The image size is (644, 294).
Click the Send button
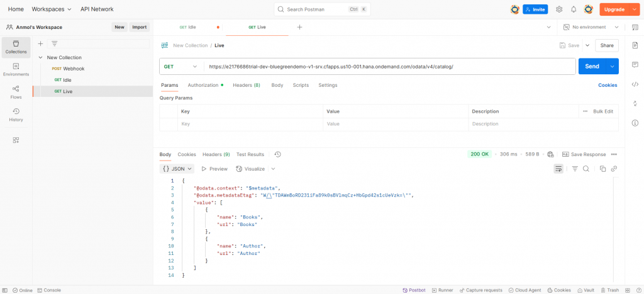pyautogui.click(x=592, y=66)
